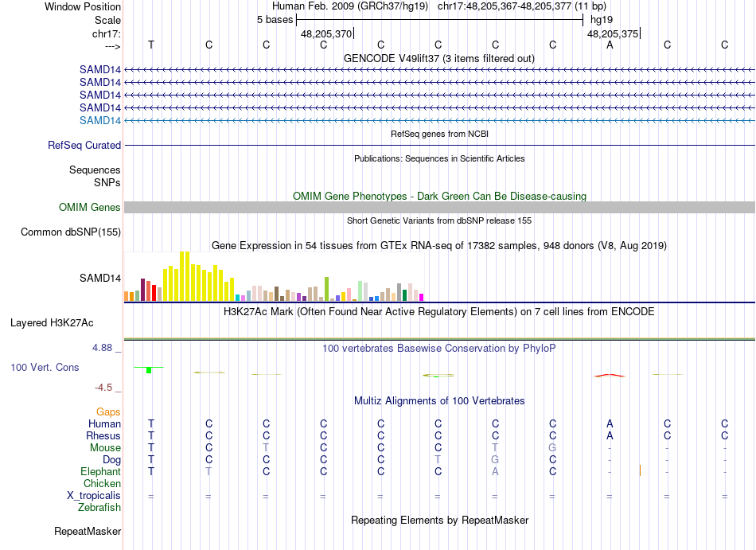Click base T in the sequence row
This screenshot has width=756, height=550.
151,45
